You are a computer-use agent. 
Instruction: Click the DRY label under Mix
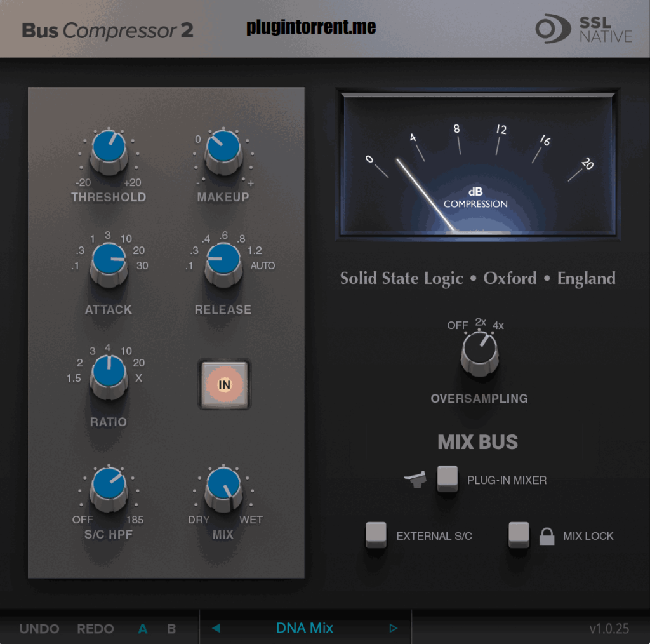[199, 520]
